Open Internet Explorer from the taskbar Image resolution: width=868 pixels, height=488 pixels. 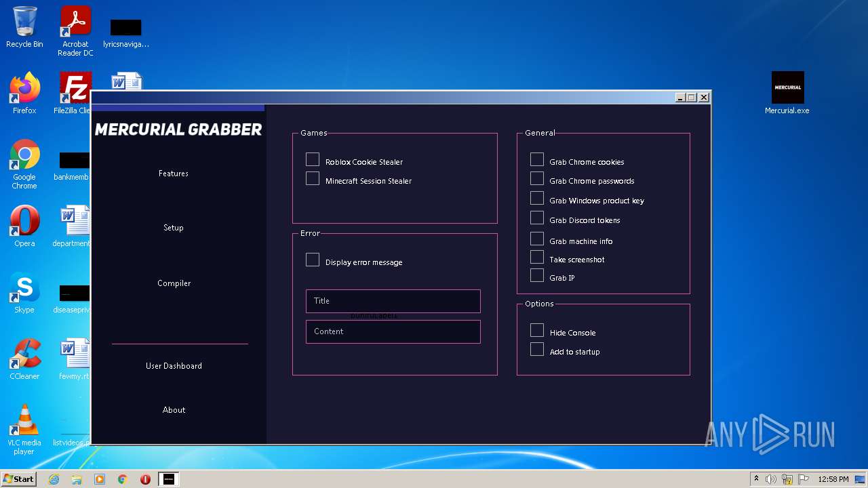click(54, 479)
